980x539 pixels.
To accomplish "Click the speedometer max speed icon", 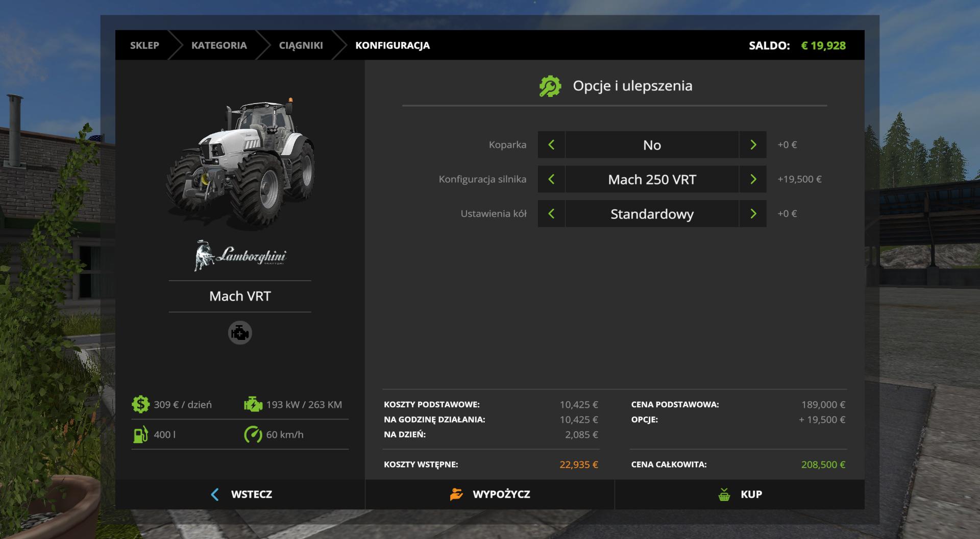I will [x=253, y=434].
